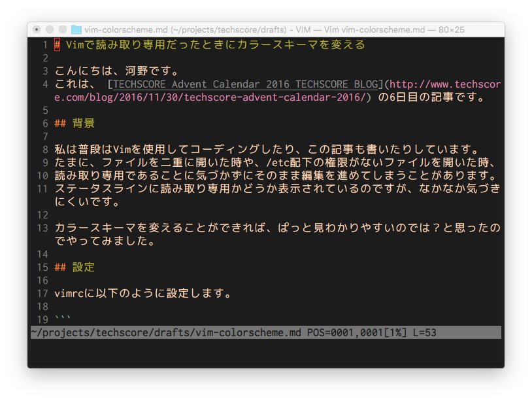
Task: Click the empty command line below status bar
Action: click(x=261, y=347)
